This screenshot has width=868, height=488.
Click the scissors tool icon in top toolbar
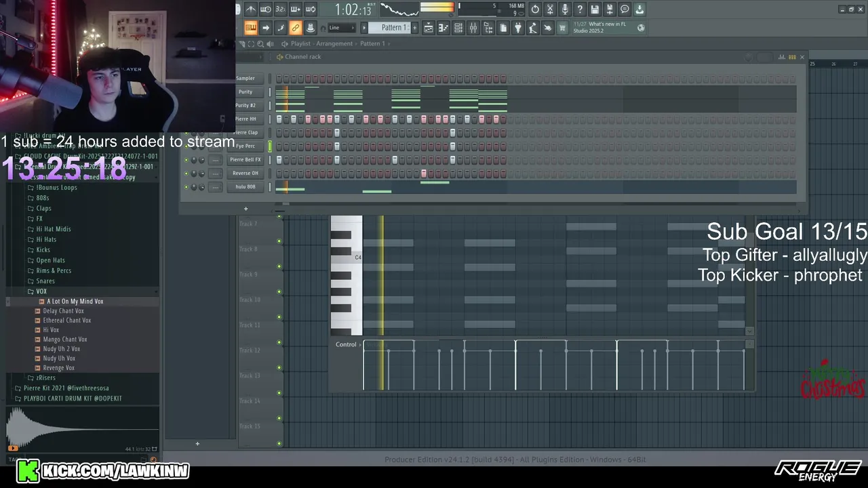[x=550, y=9]
